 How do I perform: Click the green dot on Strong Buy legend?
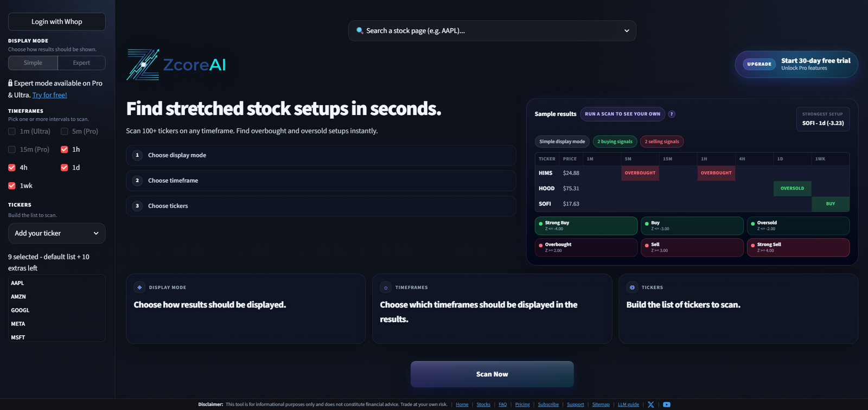540,223
